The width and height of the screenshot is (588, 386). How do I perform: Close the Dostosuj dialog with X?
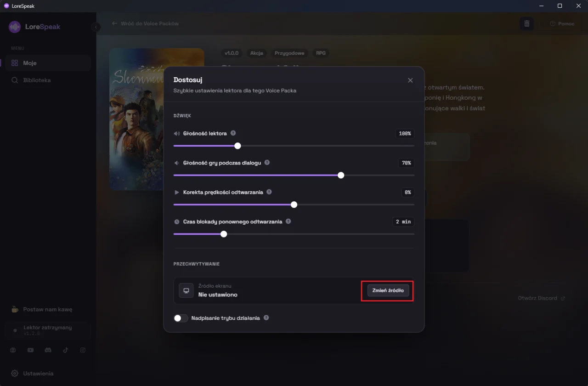tap(410, 80)
